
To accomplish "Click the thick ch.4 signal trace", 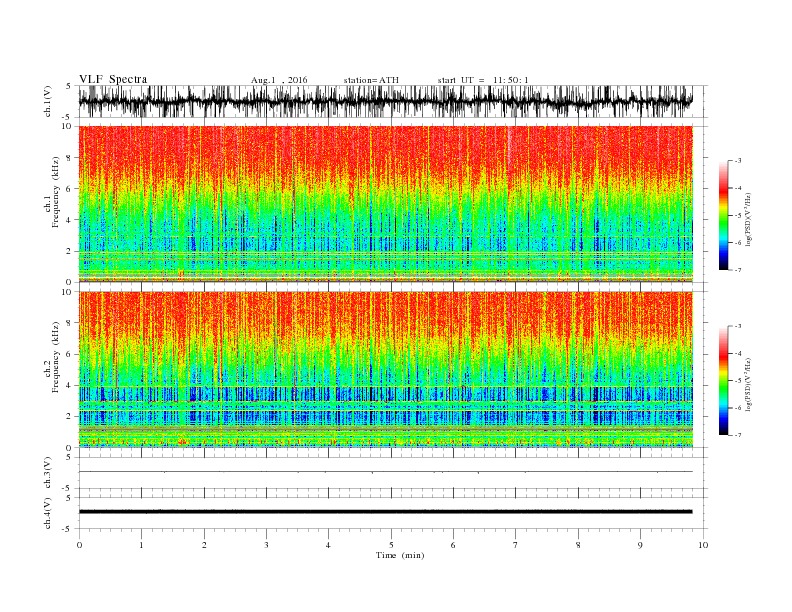I will pyautogui.click(x=385, y=512).
